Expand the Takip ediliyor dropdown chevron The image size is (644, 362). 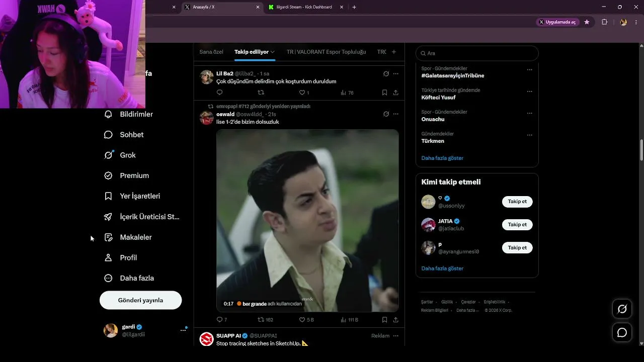pyautogui.click(x=273, y=52)
